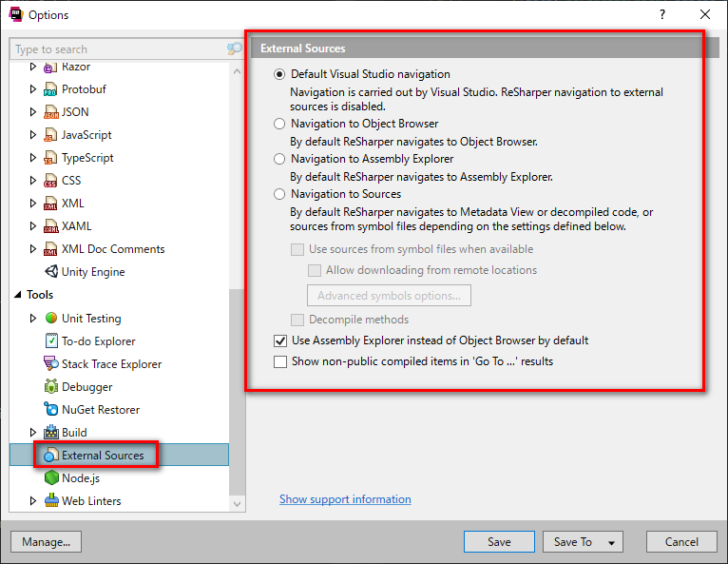The height and width of the screenshot is (564, 728).
Task: Click the Node.js hexagon icon
Action: point(51,477)
